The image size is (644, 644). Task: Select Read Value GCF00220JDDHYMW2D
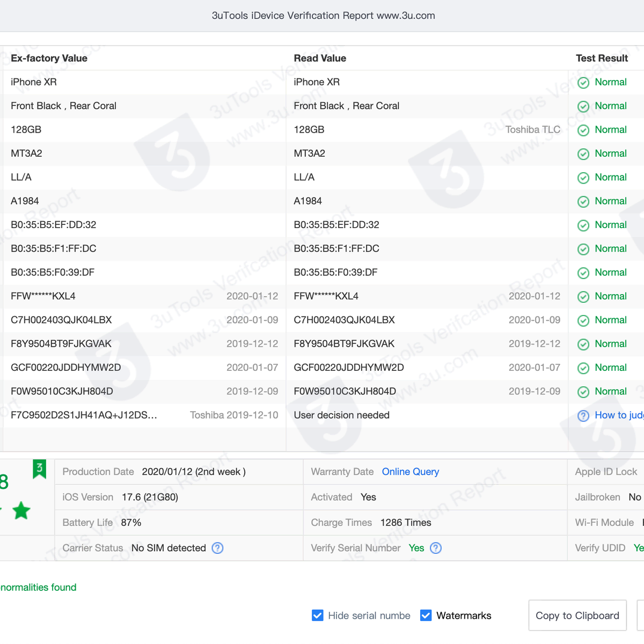(x=349, y=367)
